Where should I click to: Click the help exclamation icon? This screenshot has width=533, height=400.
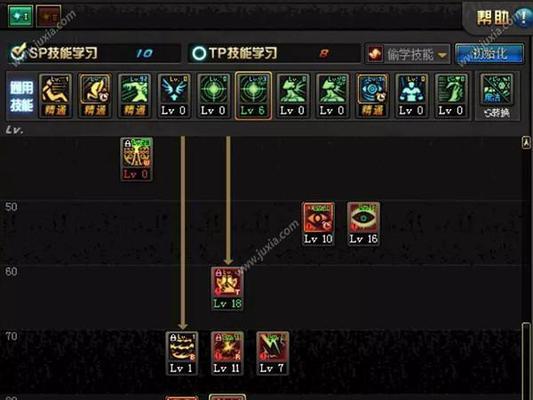522,17
